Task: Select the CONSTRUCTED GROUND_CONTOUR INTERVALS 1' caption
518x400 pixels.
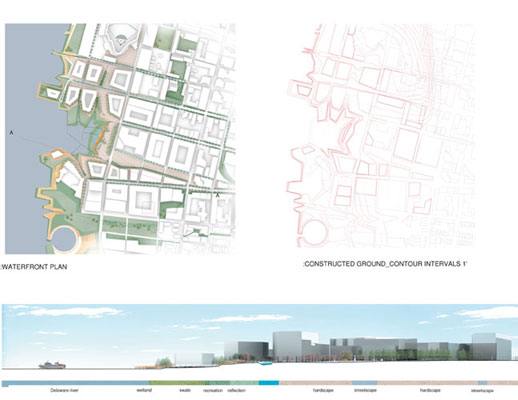Action: click(385, 264)
